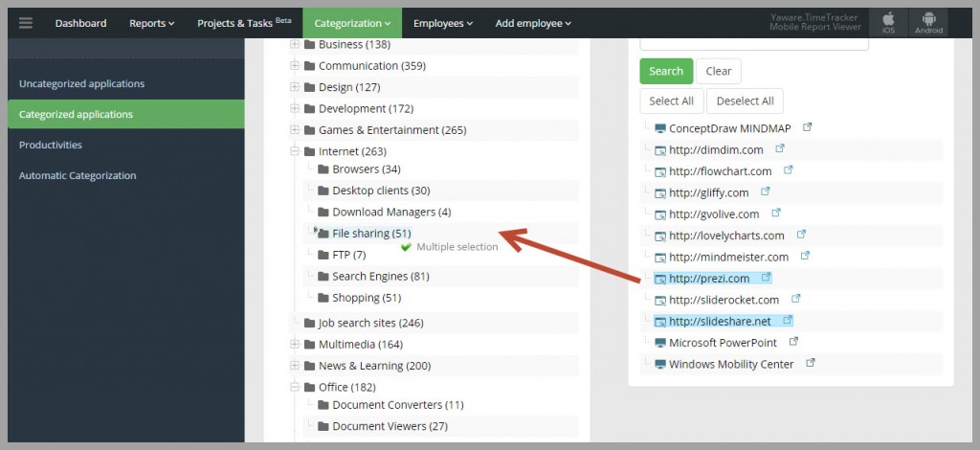Open external link icon beside ConceptDraw MINDMAP
Screen dimensions: 980x450
[808, 127]
